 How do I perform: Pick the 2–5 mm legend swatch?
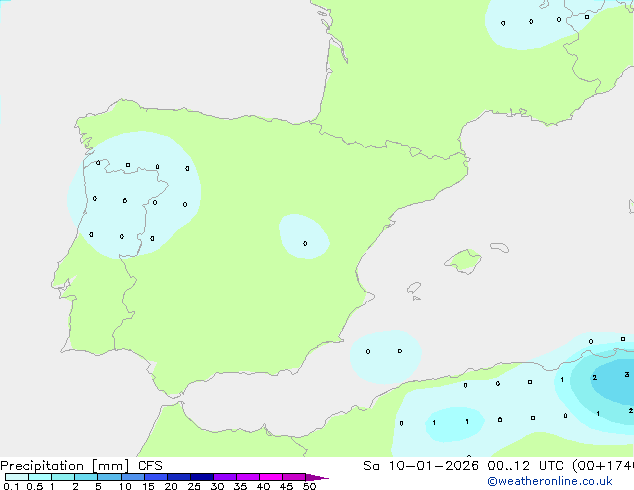(86, 477)
